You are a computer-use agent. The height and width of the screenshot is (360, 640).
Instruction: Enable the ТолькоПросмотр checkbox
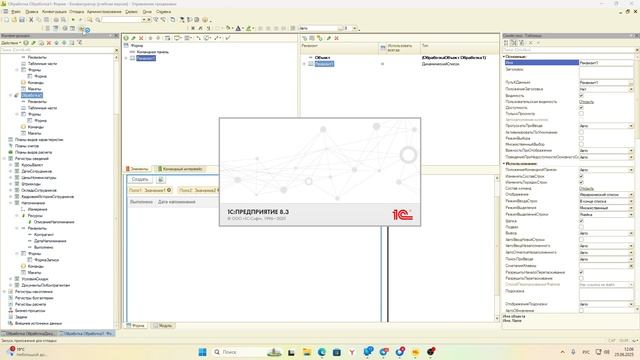581,113
